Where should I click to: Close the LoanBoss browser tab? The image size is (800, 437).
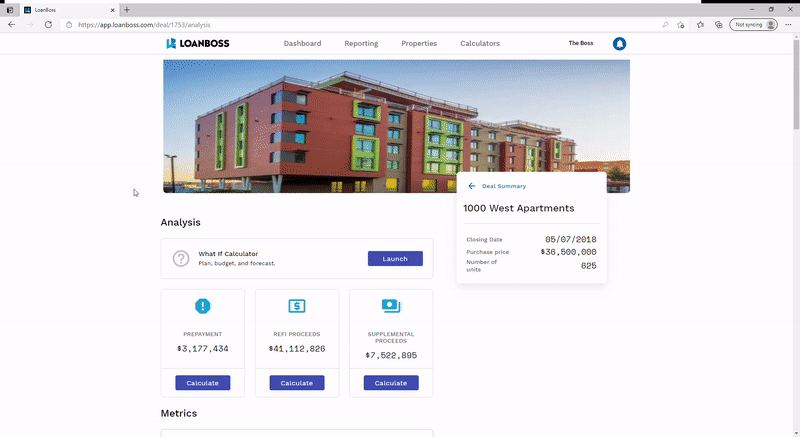(113, 10)
